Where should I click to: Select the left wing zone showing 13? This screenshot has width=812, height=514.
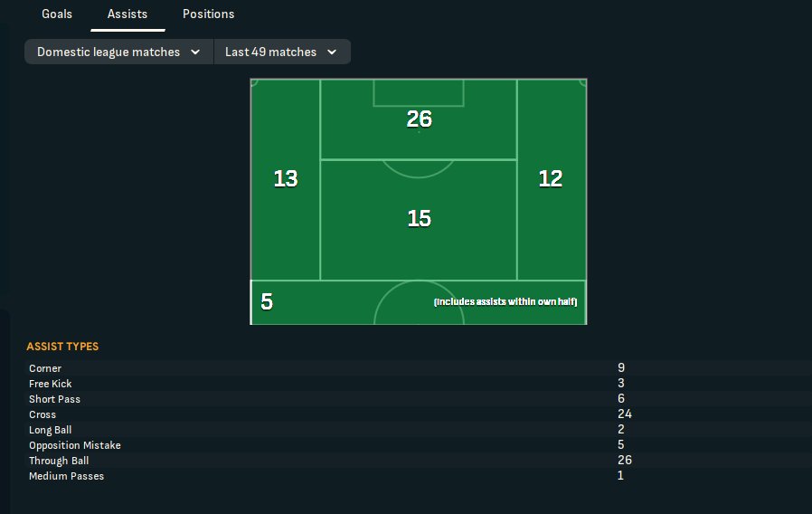tap(286, 179)
